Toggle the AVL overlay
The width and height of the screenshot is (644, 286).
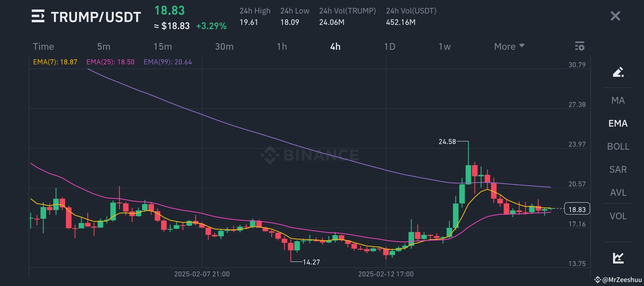click(618, 193)
